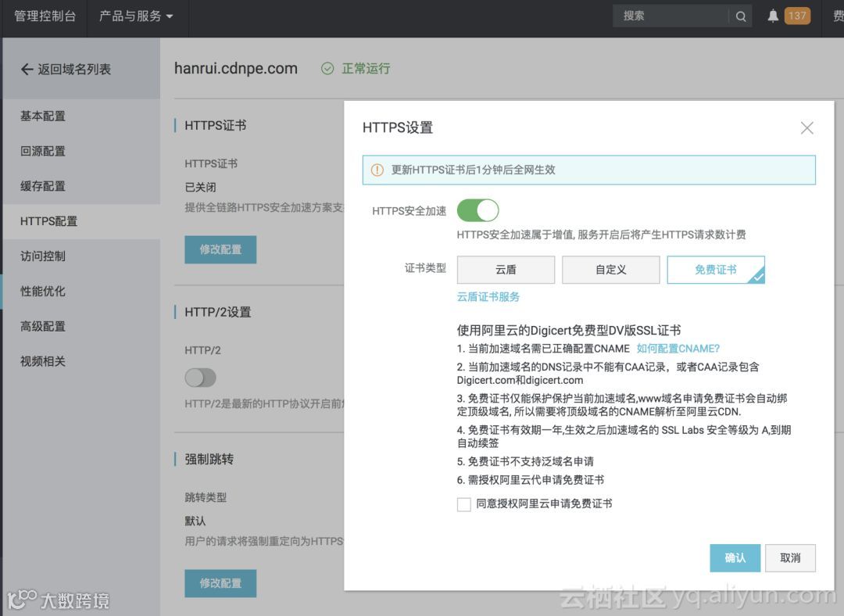Click the green 正常运行 status icon

[327, 68]
